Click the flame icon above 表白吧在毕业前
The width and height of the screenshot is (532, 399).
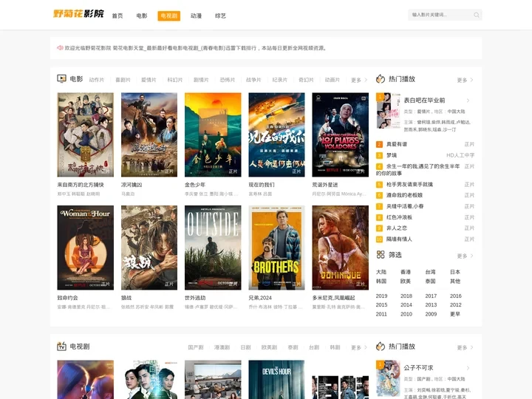[x=381, y=79]
